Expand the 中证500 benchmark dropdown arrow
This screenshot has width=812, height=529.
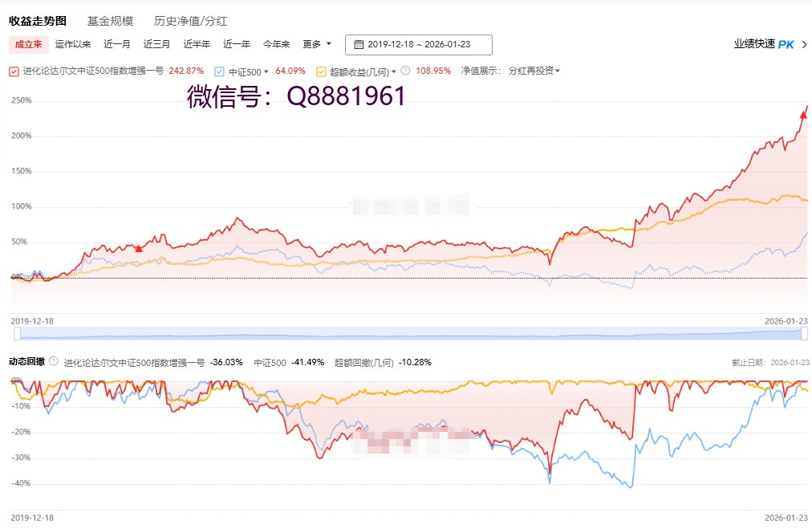pos(266,71)
